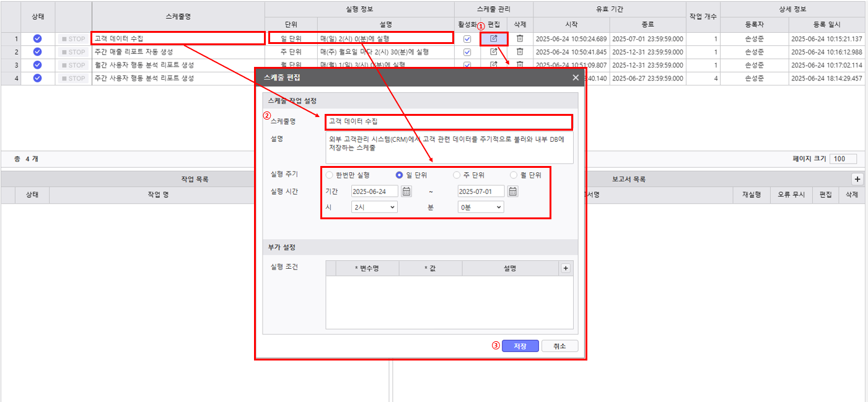Screen dimensions: 868x402
Task: Delete the 고객 데이터 수집 schedule via trash icon
Action: coord(520,38)
